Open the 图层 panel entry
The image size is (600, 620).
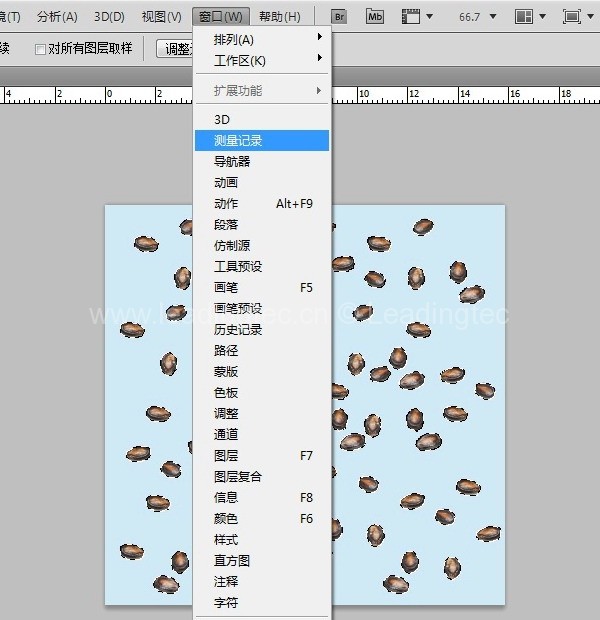click(x=226, y=455)
